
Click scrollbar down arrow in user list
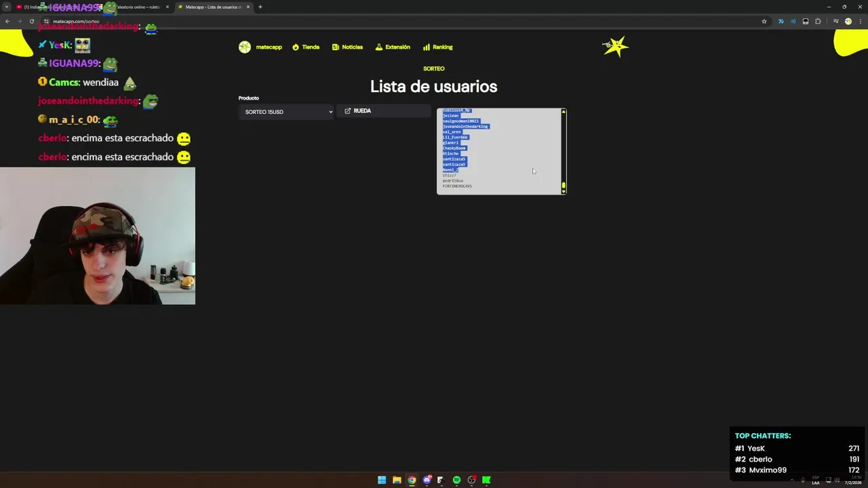563,191
